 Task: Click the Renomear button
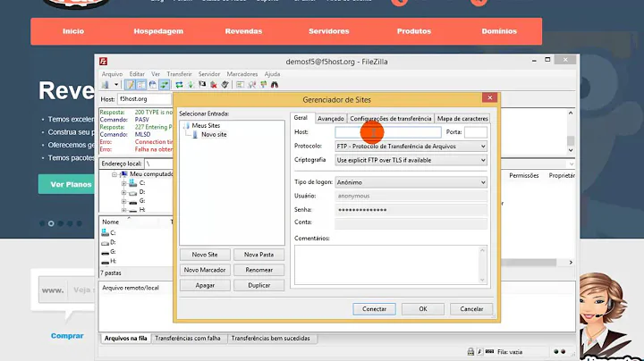point(258,270)
